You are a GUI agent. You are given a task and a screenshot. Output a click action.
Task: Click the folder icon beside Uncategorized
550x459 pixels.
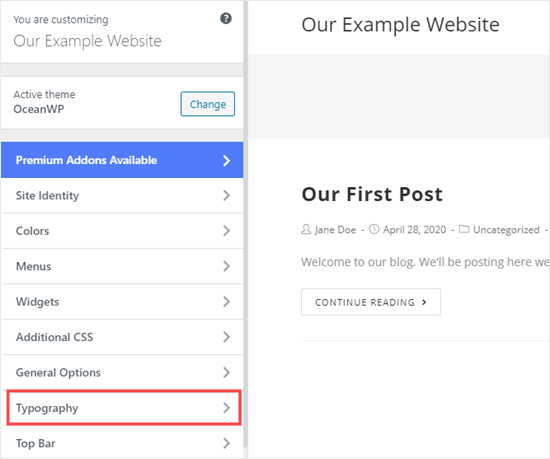point(464,229)
